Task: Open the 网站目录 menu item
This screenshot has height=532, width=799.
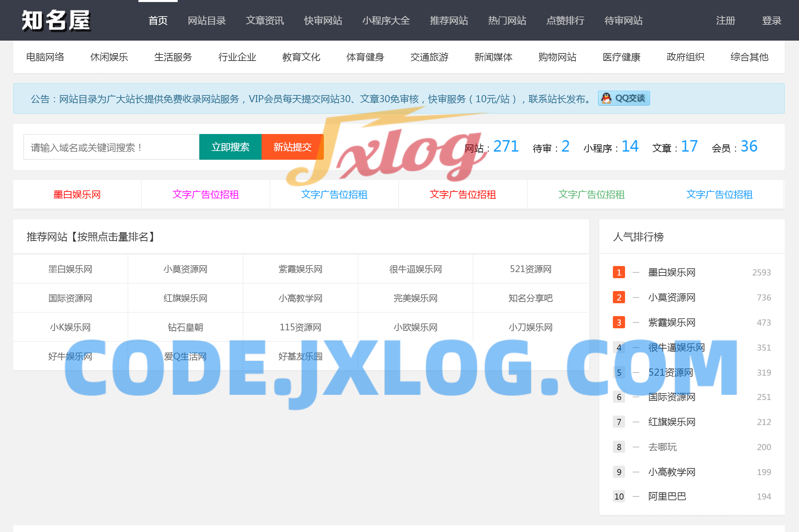Action: pos(207,21)
